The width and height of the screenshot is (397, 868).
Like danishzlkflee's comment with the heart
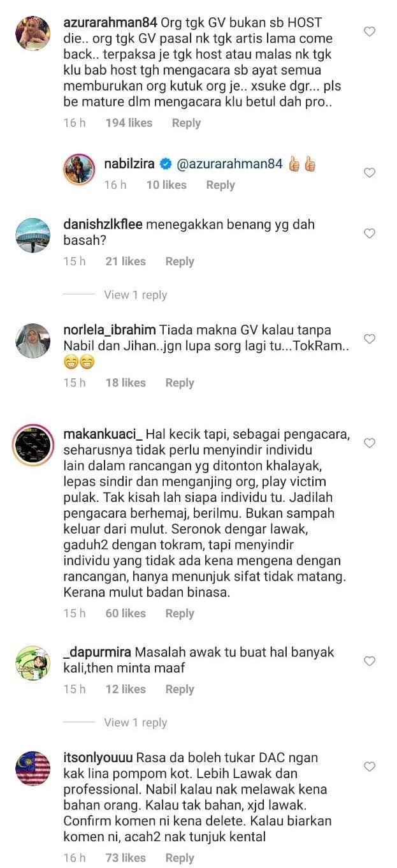click(x=369, y=234)
